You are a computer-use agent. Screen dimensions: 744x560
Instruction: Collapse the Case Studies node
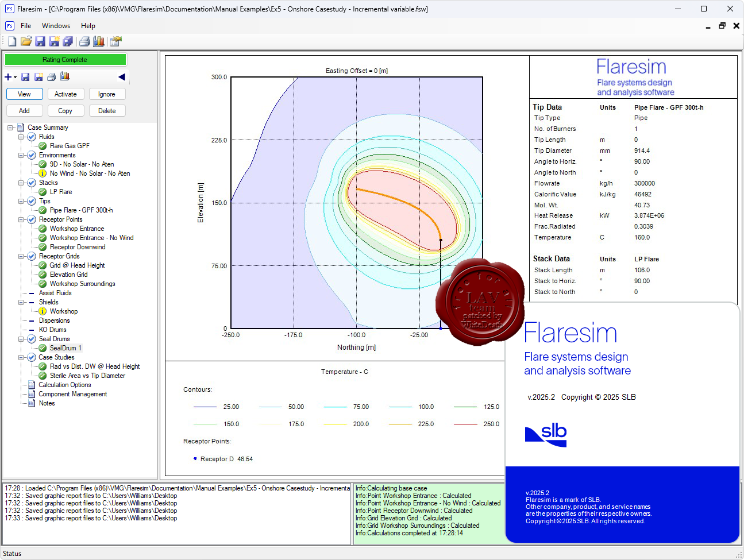pos(21,357)
